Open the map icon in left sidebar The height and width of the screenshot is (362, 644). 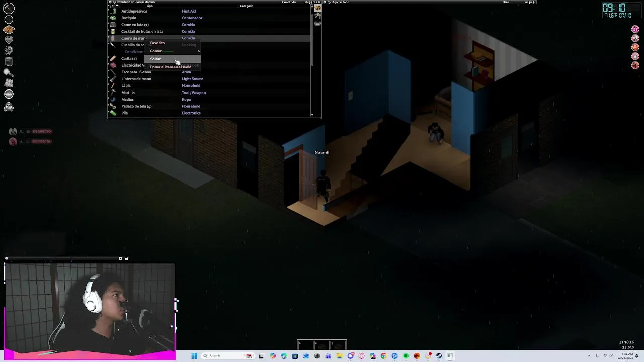tap(9, 83)
